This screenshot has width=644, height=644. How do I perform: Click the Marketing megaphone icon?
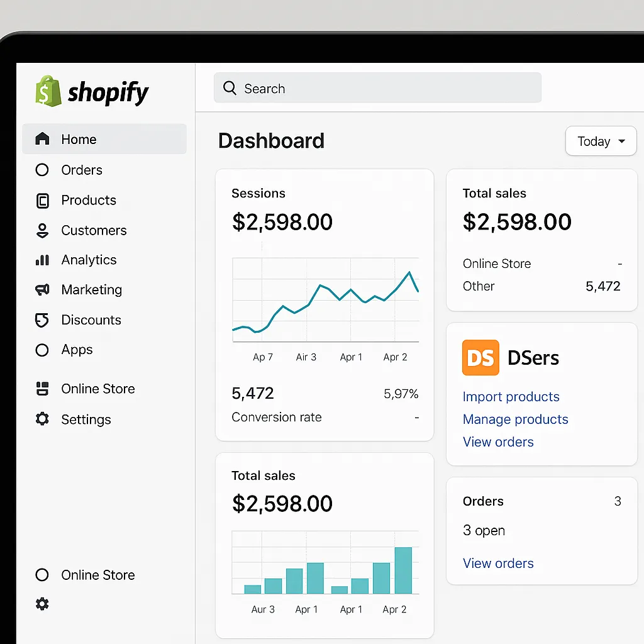point(42,289)
